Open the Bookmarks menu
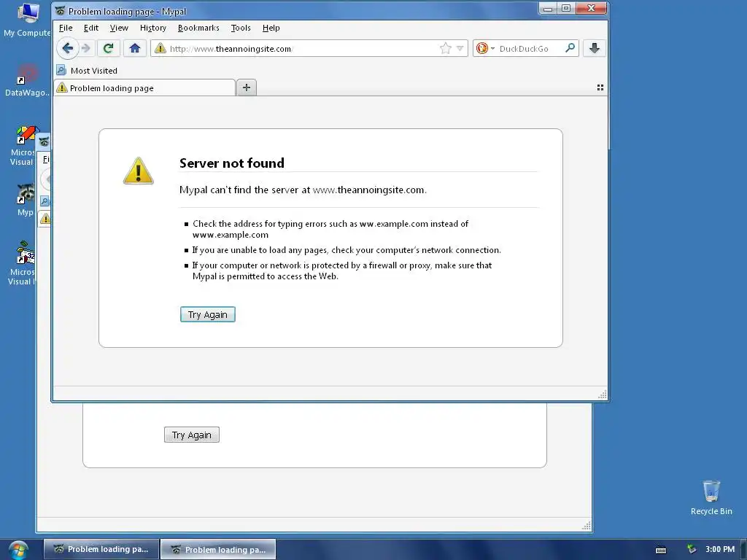The height and width of the screenshot is (560, 747). pos(198,28)
